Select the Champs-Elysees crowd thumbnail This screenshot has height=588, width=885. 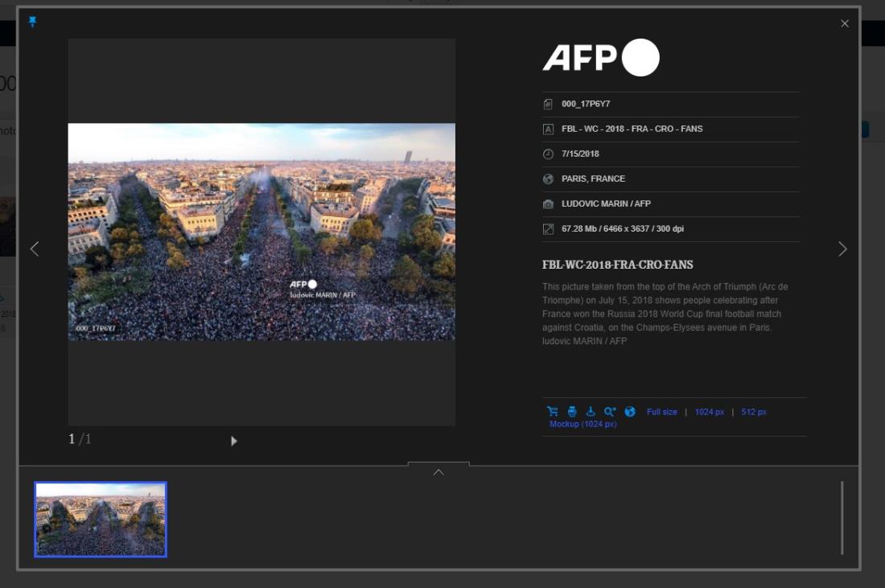[101, 519]
